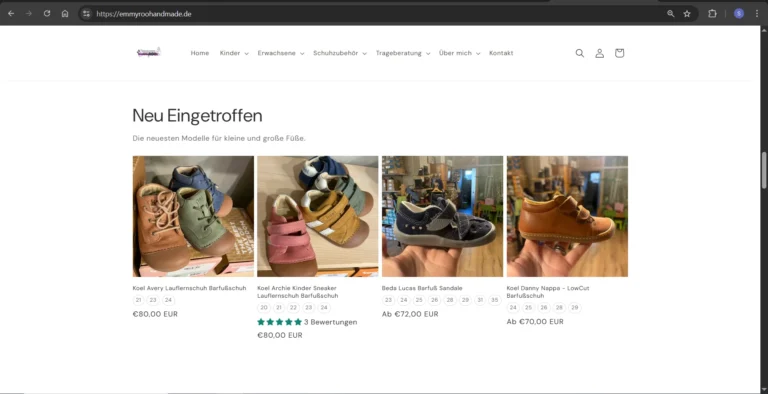Open the account login icon

coord(600,53)
